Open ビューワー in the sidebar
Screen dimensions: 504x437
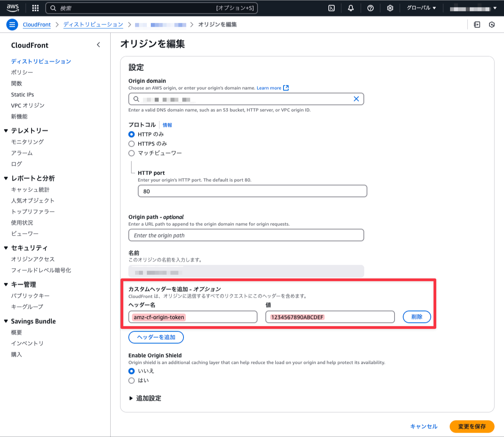25,234
